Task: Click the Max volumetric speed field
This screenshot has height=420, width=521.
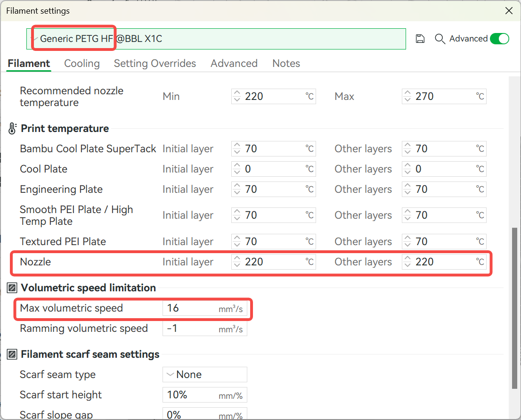Action: coord(204,308)
